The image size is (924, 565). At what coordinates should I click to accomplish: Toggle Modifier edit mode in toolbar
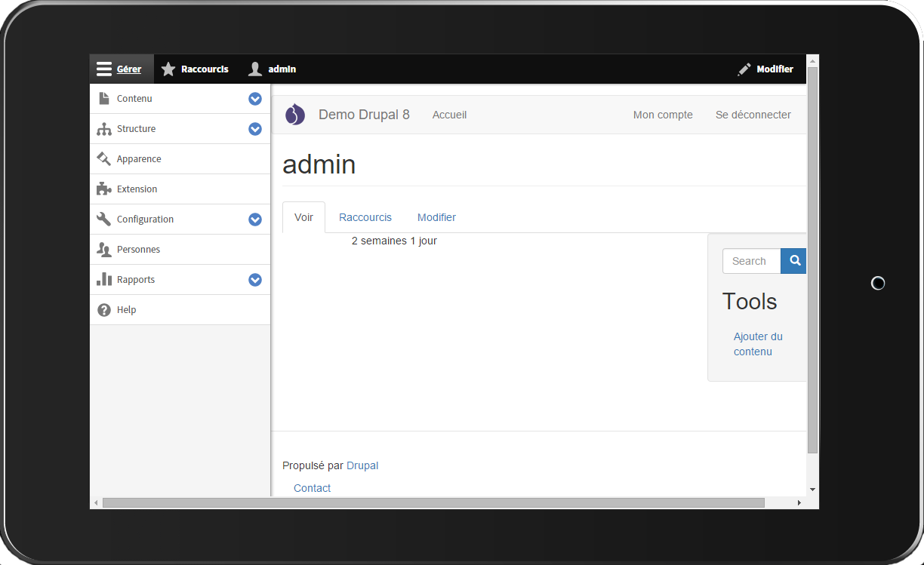coord(765,69)
